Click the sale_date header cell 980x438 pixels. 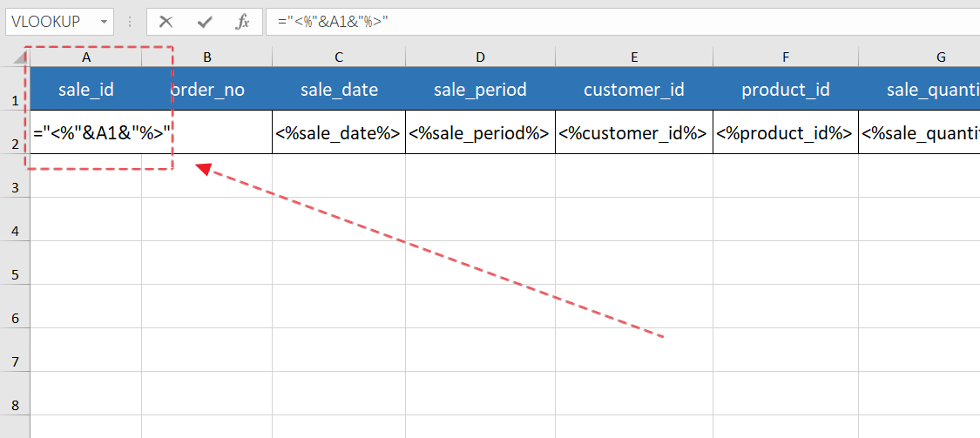(x=339, y=89)
